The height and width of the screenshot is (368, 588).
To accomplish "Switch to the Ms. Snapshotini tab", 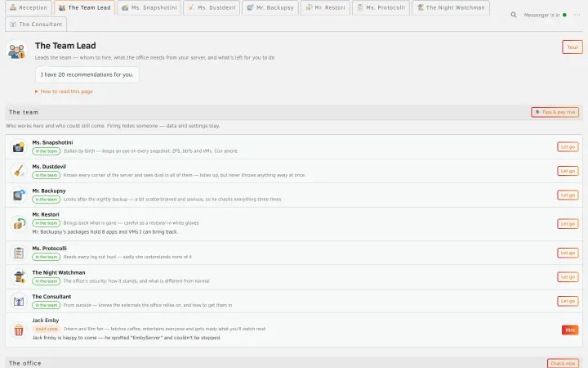I will tap(149, 7).
